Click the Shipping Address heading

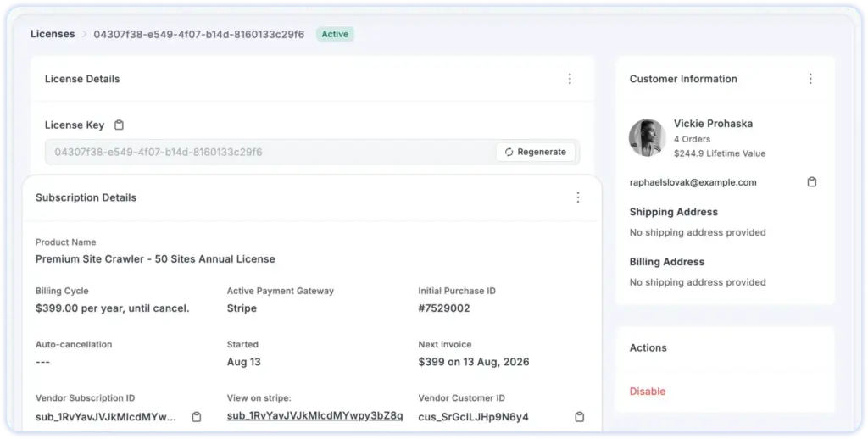tap(674, 212)
